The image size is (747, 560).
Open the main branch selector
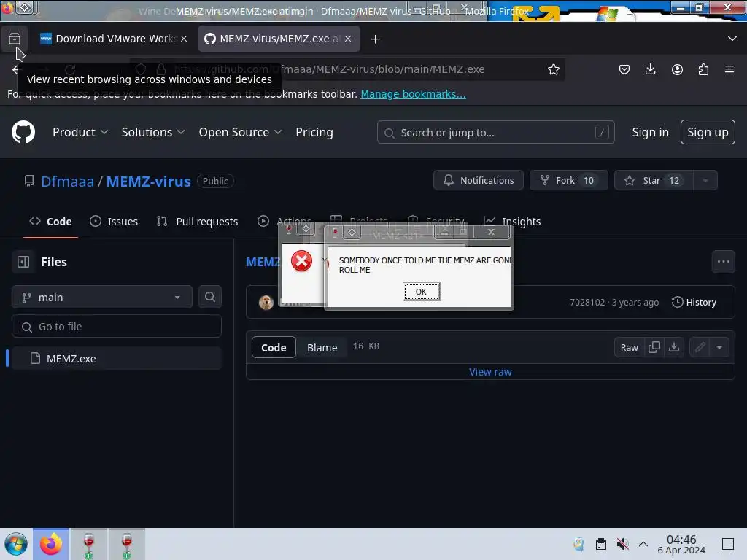coord(102,297)
